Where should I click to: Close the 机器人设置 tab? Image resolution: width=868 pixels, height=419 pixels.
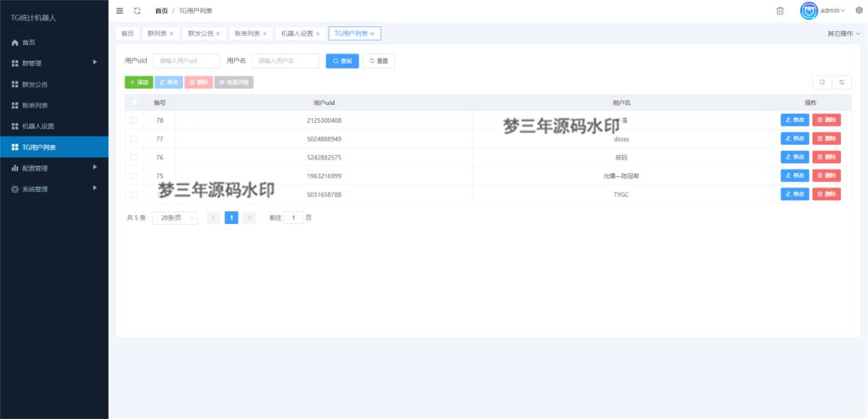pos(318,34)
